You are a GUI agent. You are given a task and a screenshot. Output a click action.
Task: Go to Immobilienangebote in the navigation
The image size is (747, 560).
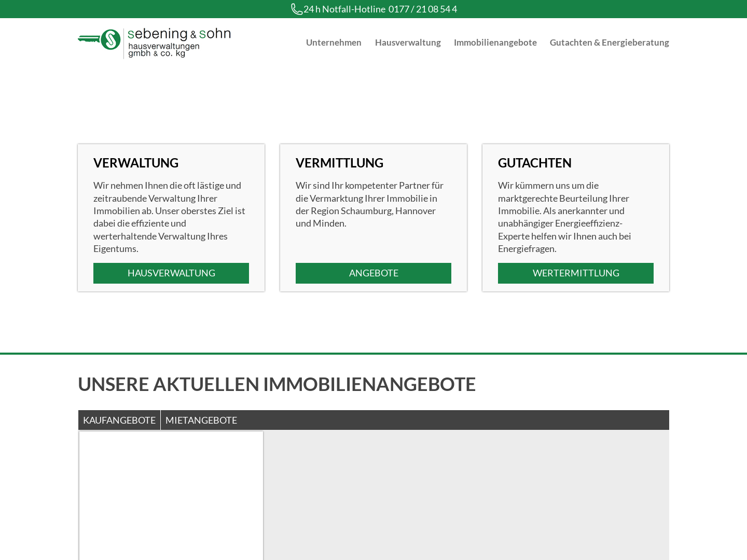495,43
